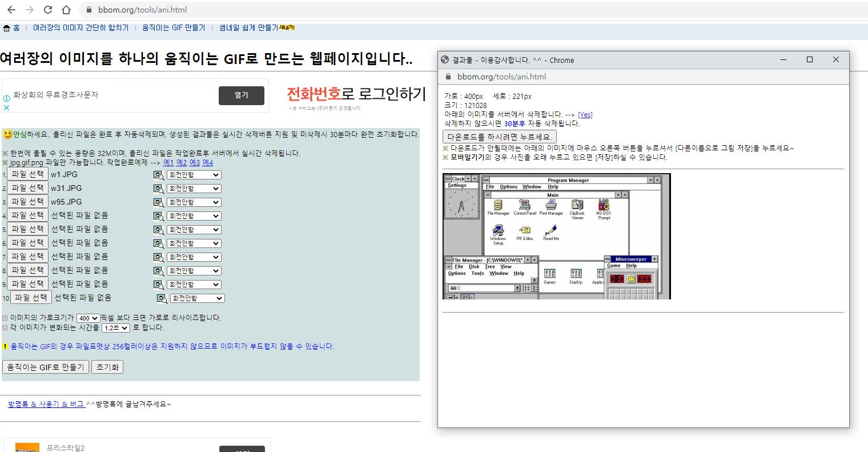
Task: Click the lock icon in main address bar
Action: click(89, 10)
